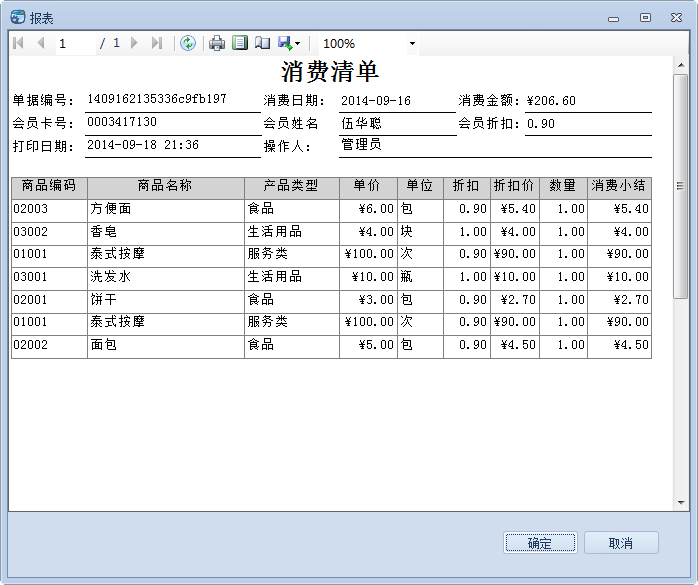Click the vertical scrollbar down arrow
Viewport: 698px width, 585px height.
(x=681, y=502)
